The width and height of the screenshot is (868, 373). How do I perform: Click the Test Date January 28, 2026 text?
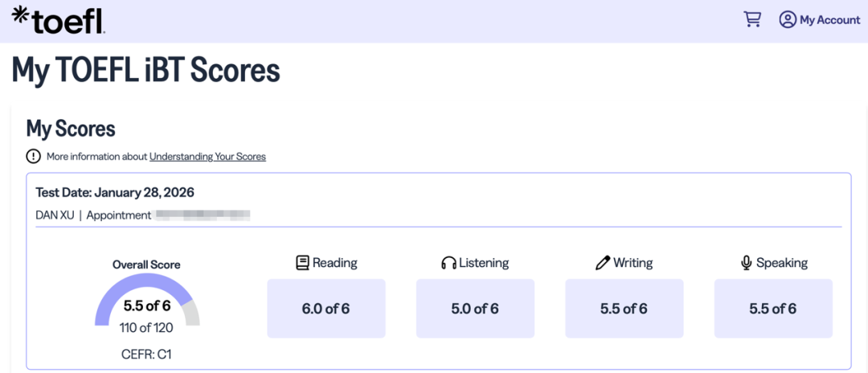click(115, 192)
